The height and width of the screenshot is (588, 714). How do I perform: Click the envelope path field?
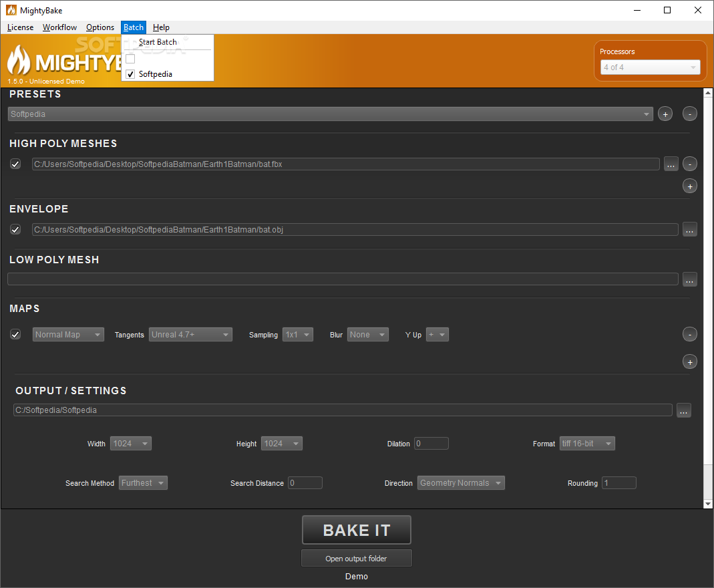[x=355, y=230]
